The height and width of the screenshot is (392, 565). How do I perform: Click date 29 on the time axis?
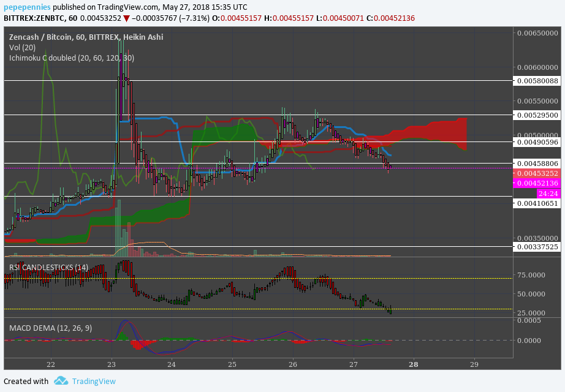click(474, 364)
